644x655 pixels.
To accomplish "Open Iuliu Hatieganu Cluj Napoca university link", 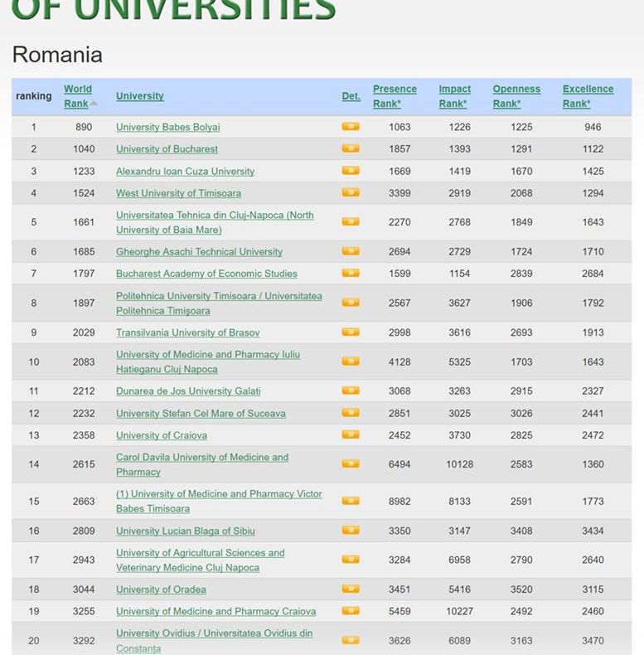I will (208, 361).
